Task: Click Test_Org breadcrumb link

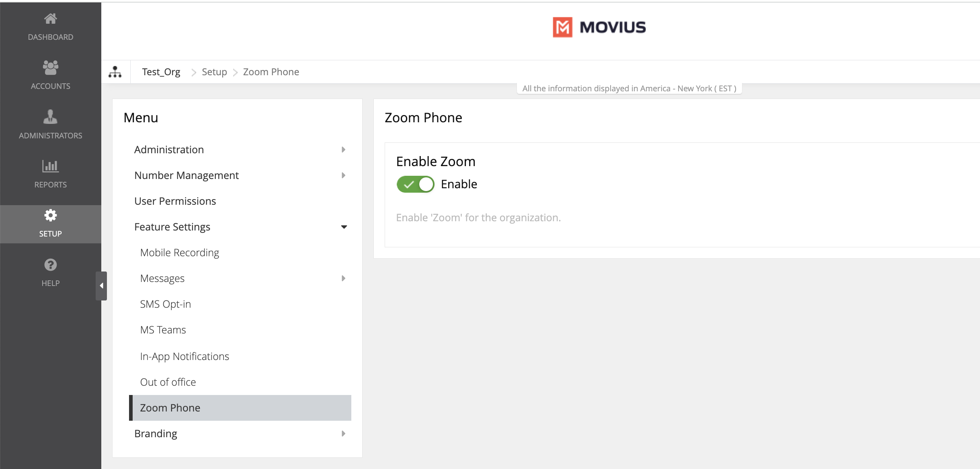Action: coord(161,72)
